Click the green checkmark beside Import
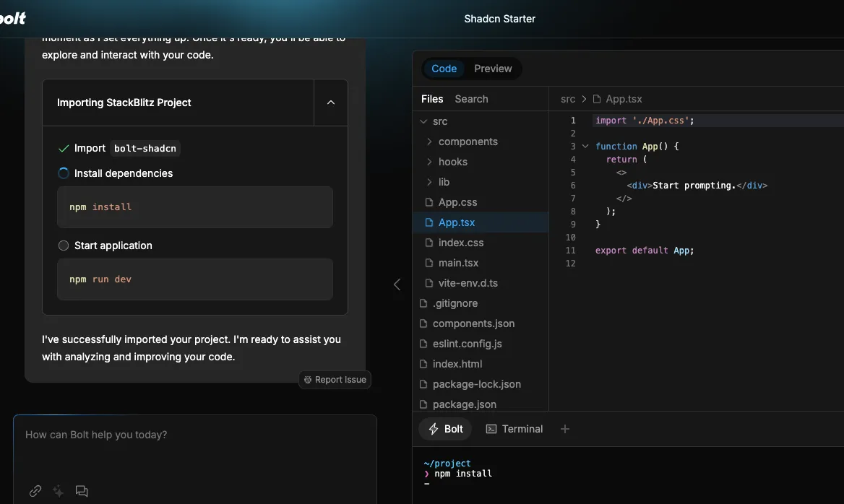 (x=64, y=149)
